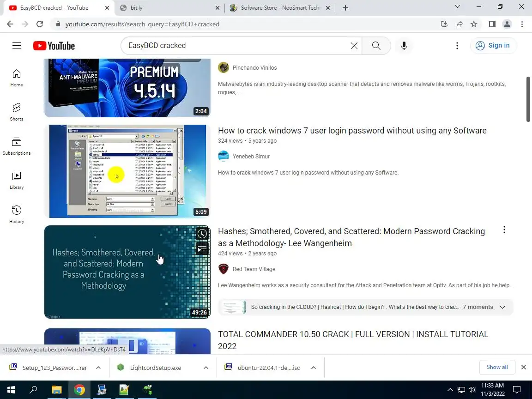This screenshot has width=532, height=399.
Task: Open Subscriptions in the sidebar
Action: (16, 146)
